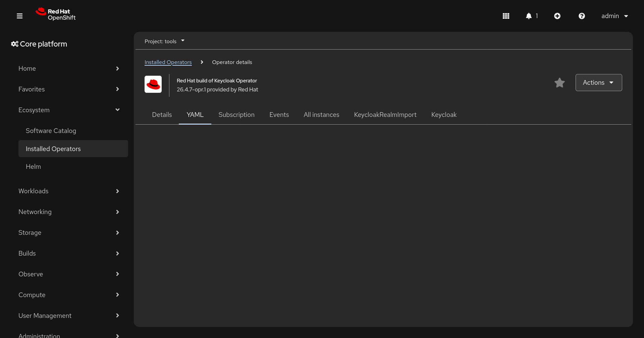This screenshot has height=338, width=644.
Task: Toggle the hamburger navigation menu
Action: pos(20,16)
